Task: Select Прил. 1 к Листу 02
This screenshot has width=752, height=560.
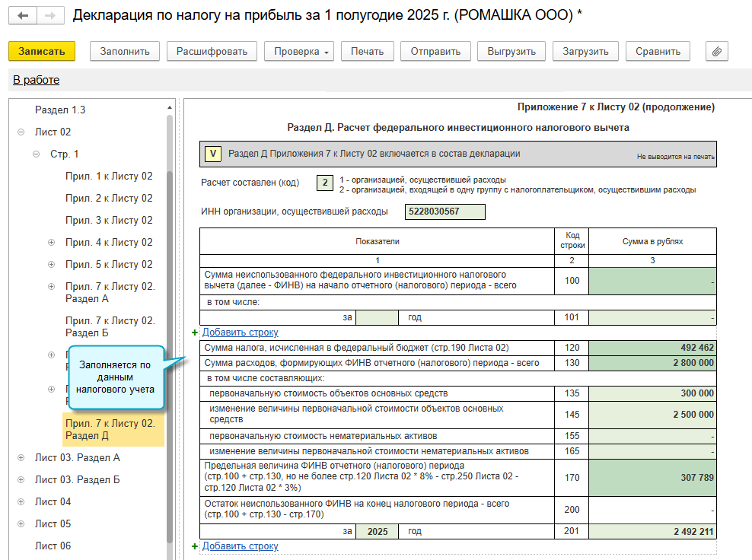Action: click(108, 177)
